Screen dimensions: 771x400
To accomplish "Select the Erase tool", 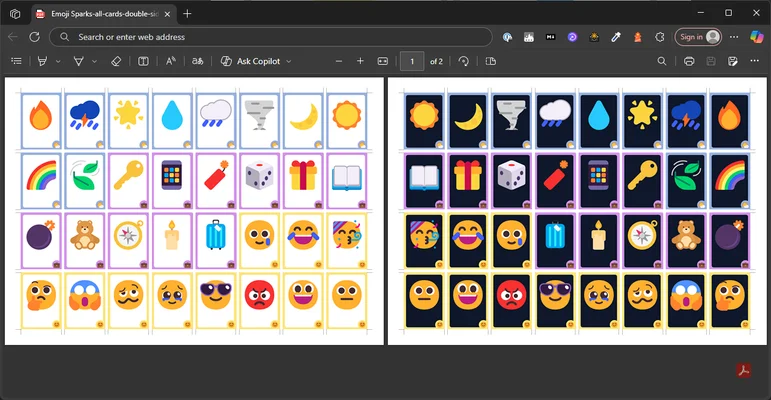I will [x=116, y=61].
